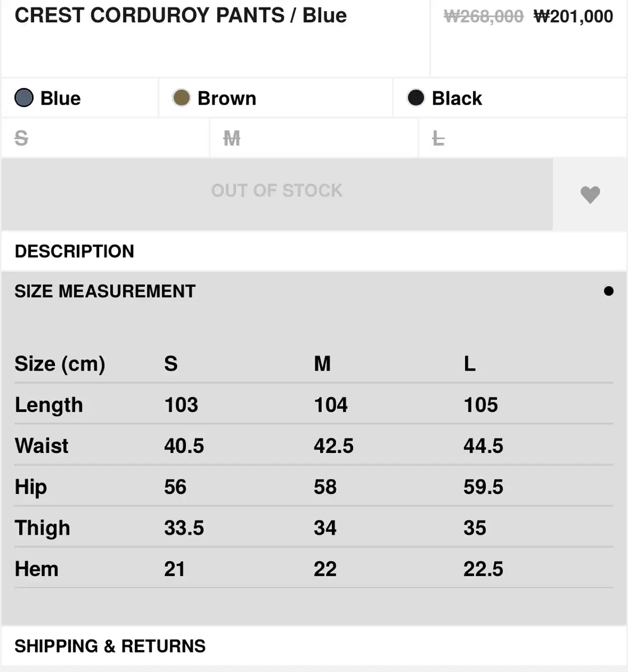Select size S option
The image size is (628, 672).
[x=21, y=138]
